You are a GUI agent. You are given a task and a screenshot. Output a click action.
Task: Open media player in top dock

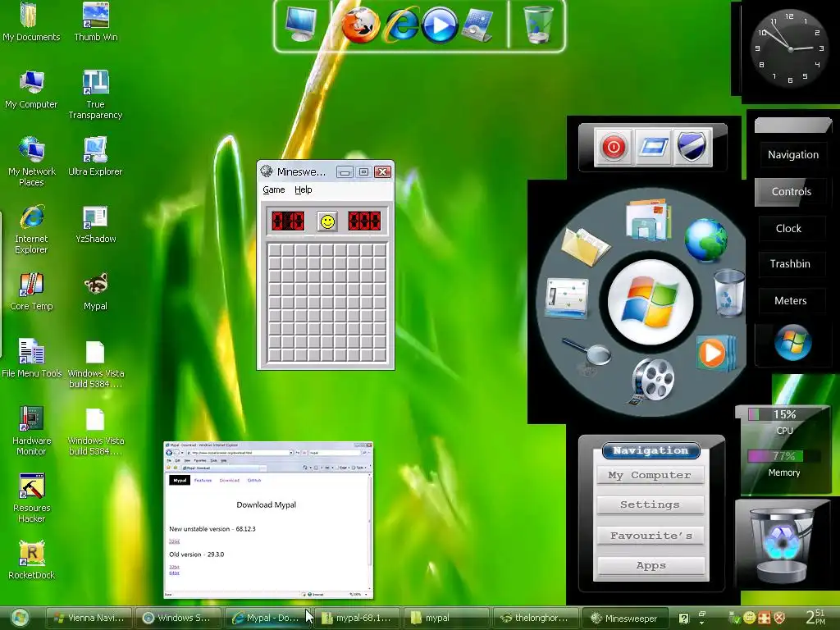(440, 25)
